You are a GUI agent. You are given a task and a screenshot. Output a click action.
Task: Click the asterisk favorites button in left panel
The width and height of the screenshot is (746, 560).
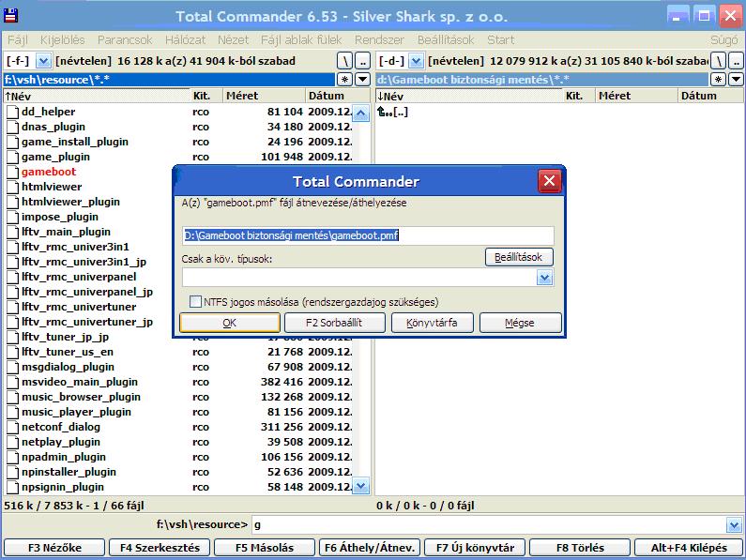(x=344, y=80)
